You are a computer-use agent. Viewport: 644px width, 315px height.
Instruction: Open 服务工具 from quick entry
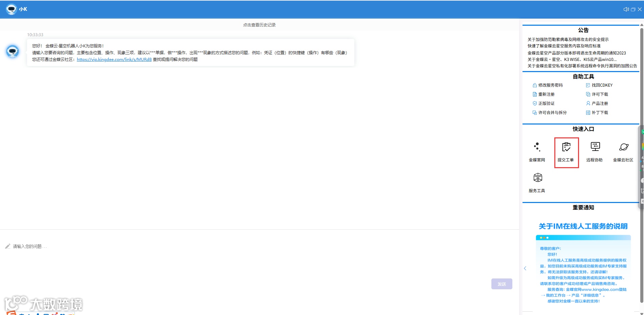point(537,183)
